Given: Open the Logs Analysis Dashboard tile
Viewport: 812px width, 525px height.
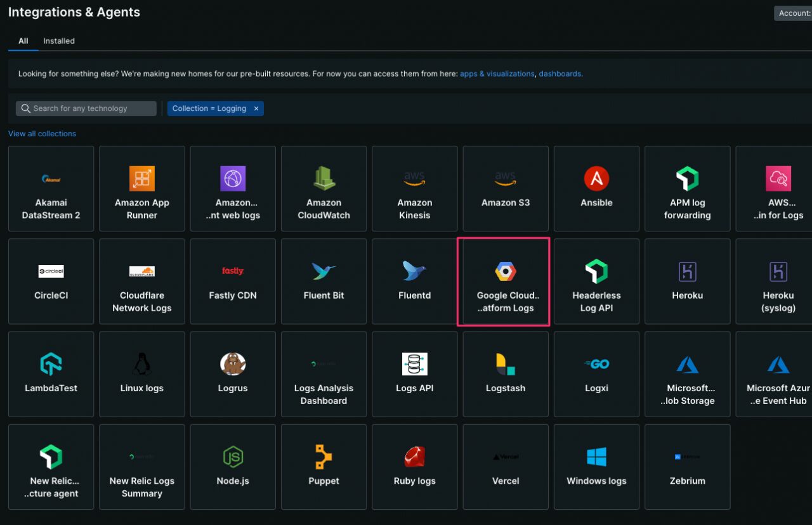Looking at the screenshot, I should coord(324,373).
